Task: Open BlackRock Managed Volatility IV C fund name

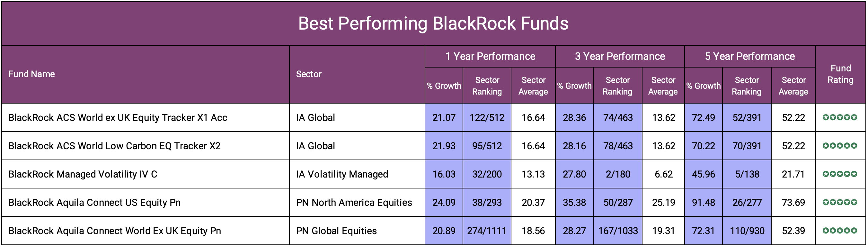Action: coord(83,174)
